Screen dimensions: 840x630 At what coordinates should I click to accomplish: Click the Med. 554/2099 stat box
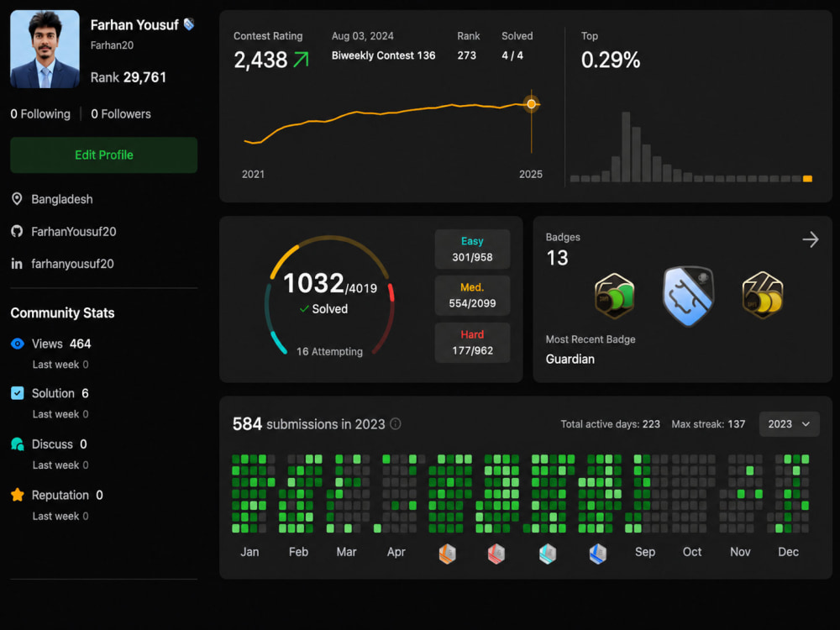(x=472, y=295)
